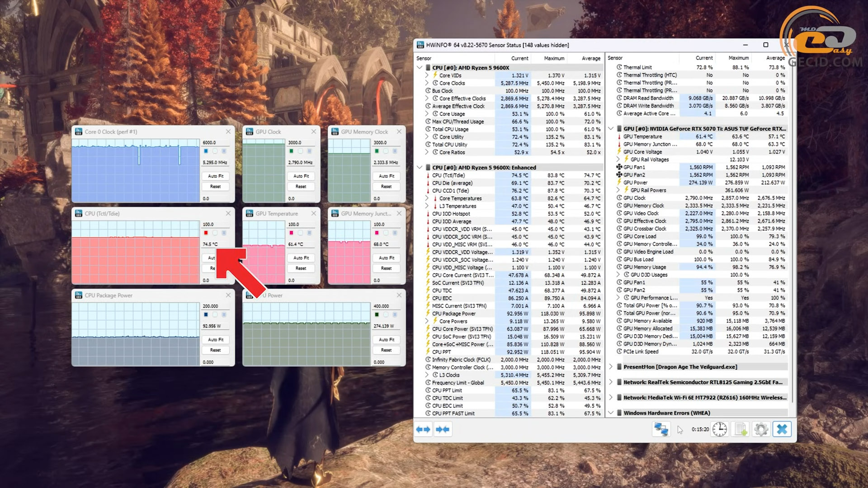Click the left Average column header

coord(585,58)
